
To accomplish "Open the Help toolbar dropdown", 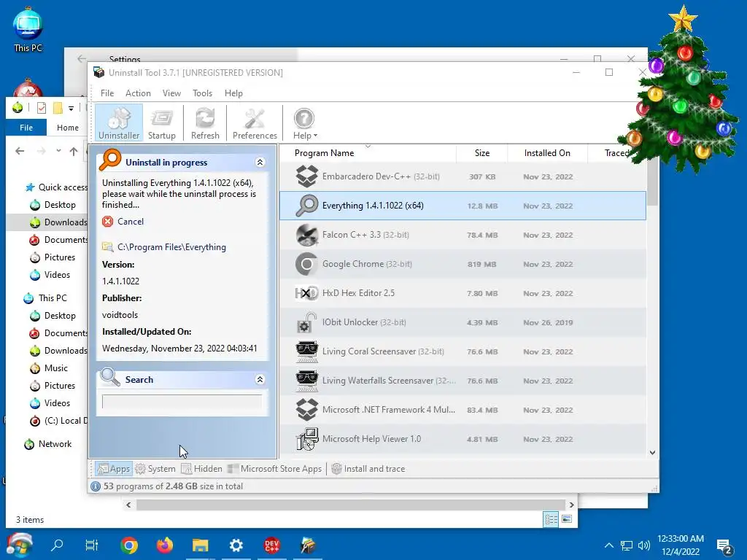I will pos(304,122).
